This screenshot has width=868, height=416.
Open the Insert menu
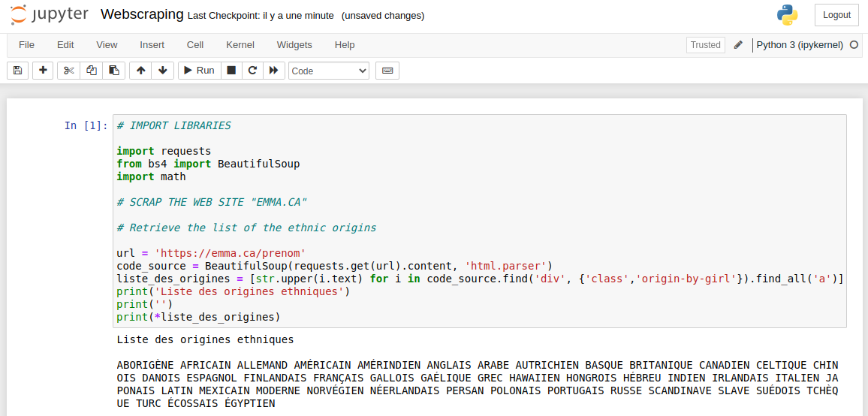point(152,45)
